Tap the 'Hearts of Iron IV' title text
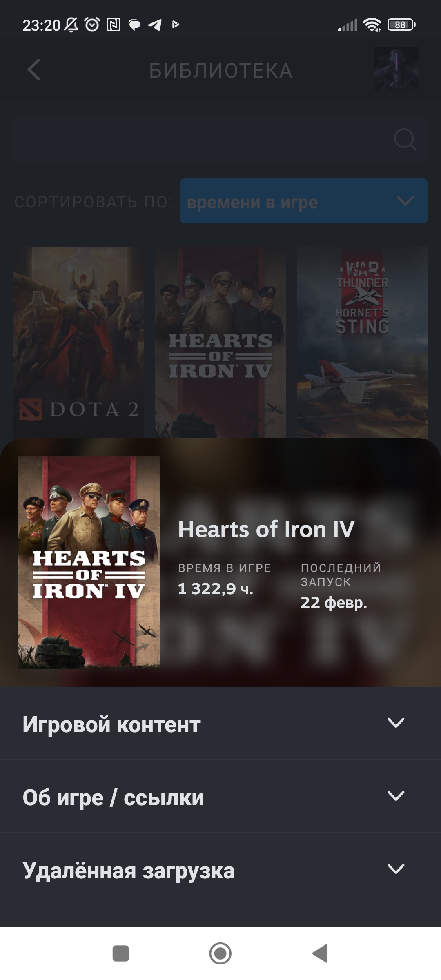This screenshot has height=980, width=441. click(266, 530)
